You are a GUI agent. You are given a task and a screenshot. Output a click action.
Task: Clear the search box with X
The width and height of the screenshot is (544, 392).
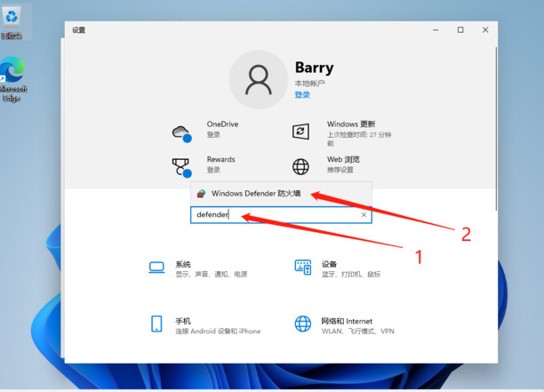coord(364,215)
